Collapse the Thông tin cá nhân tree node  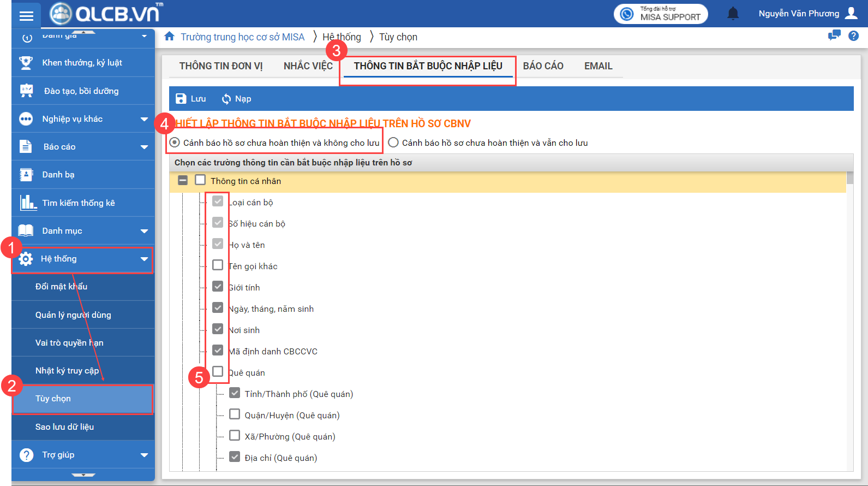183,181
